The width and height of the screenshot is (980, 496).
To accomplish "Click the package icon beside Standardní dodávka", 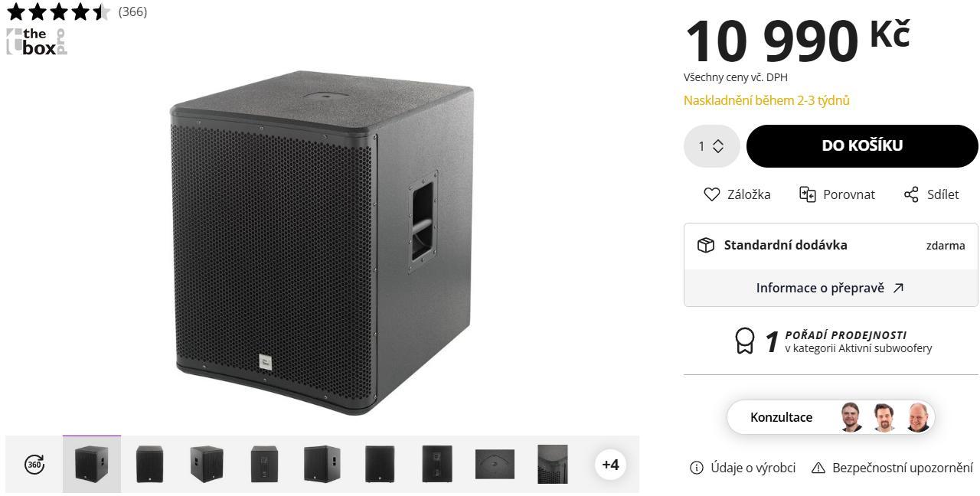I will [x=706, y=245].
